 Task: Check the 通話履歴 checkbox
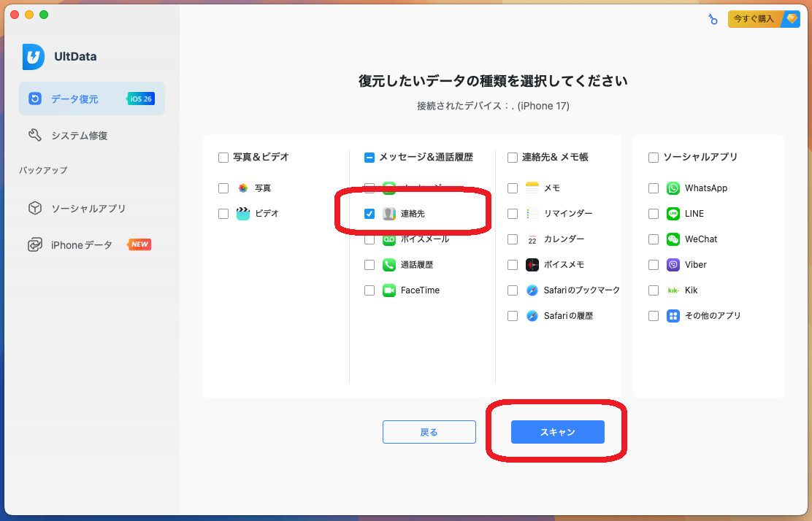point(369,265)
